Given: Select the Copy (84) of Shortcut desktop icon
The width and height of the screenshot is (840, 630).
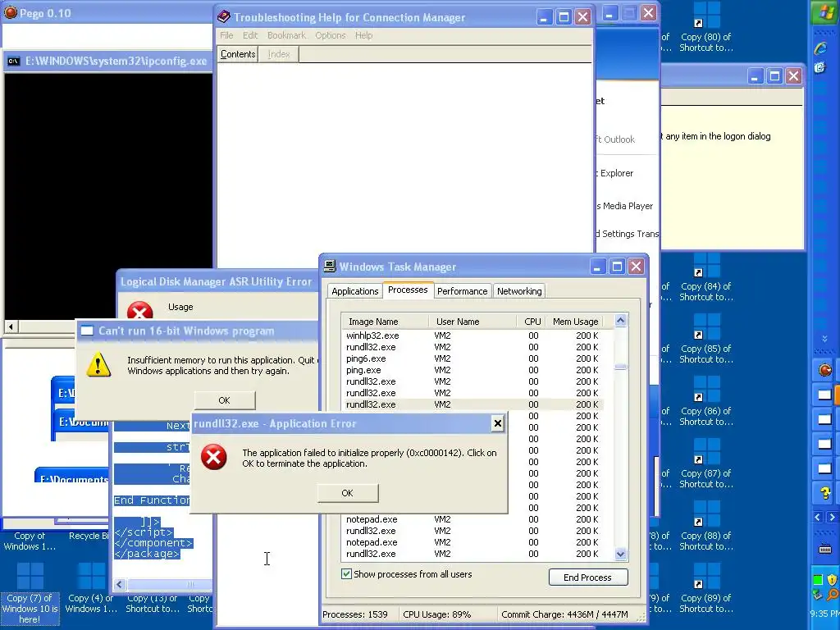Looking at the screenshot, I should tap(706, 277).
